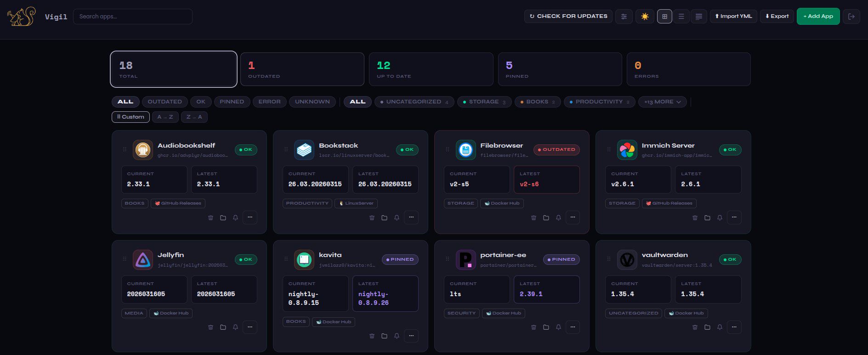Screen dimensions: 868x355
Task: Click the Check for Updates button
Action: point(568,16)
